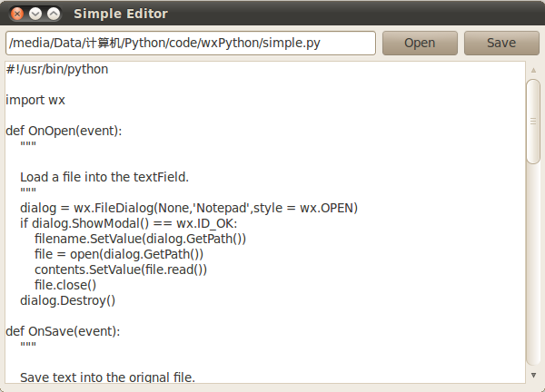Click the Open button
Screen dimensions: 545x392
coord(420,43)
